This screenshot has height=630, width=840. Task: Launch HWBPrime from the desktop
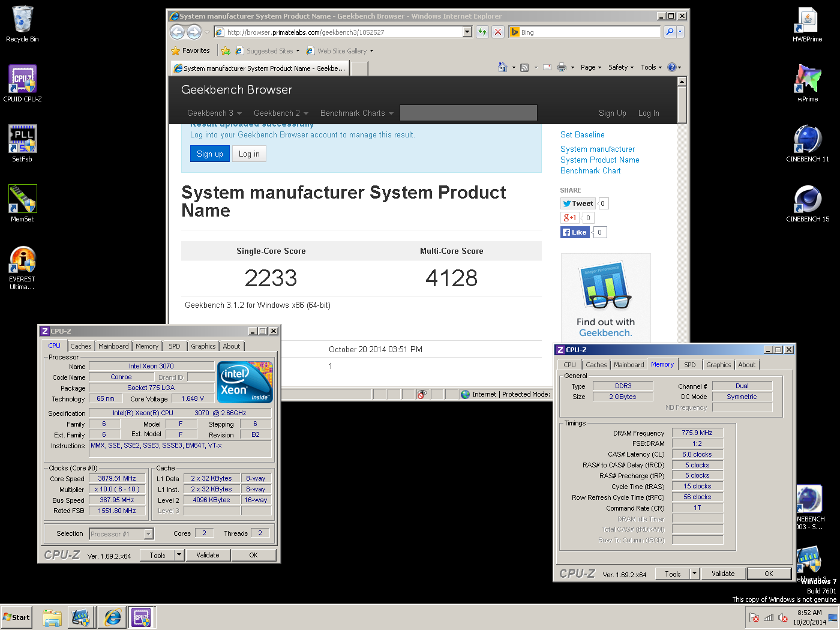808,24
